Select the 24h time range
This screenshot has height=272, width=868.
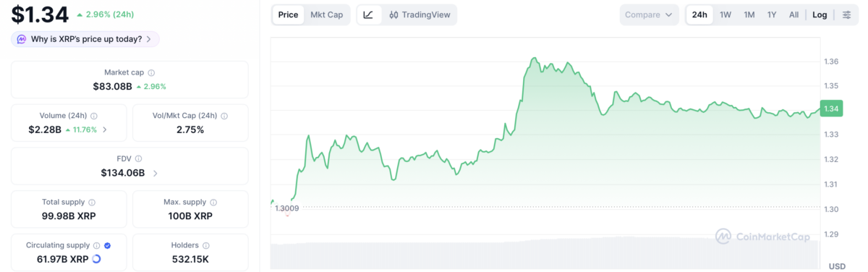tap(699, 14)
